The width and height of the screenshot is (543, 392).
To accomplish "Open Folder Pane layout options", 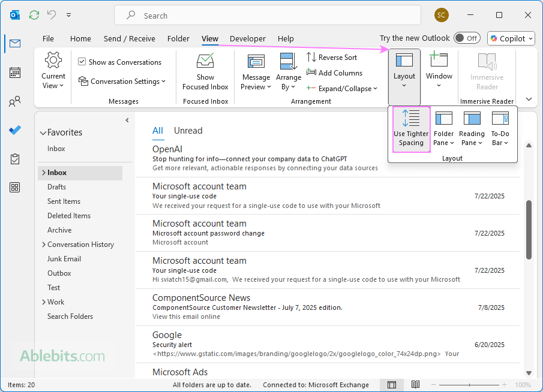I will [x=443, y=129].
